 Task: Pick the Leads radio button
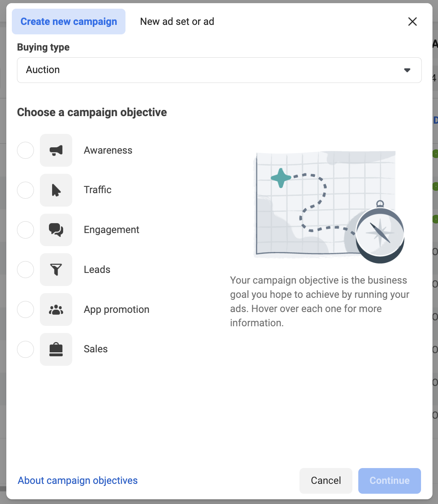(x=26, y=270)
